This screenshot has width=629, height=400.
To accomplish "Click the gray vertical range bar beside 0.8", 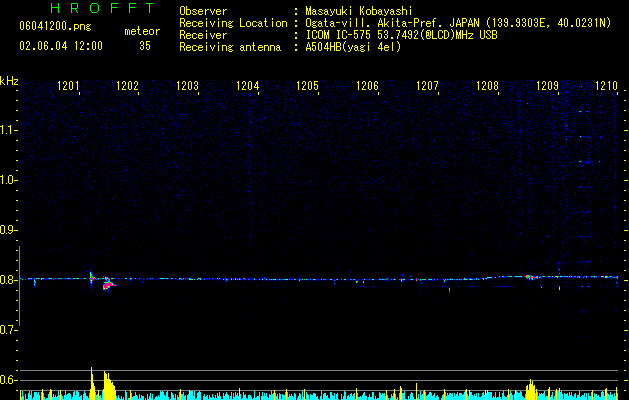I will pyautogui.click(x=19, y=286).
